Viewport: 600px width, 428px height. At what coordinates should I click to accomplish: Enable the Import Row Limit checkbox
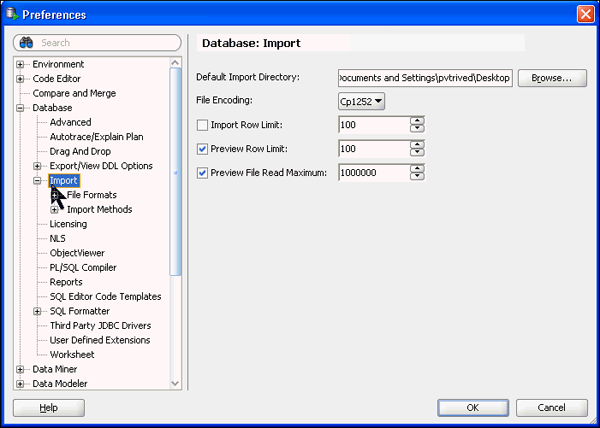203,125
